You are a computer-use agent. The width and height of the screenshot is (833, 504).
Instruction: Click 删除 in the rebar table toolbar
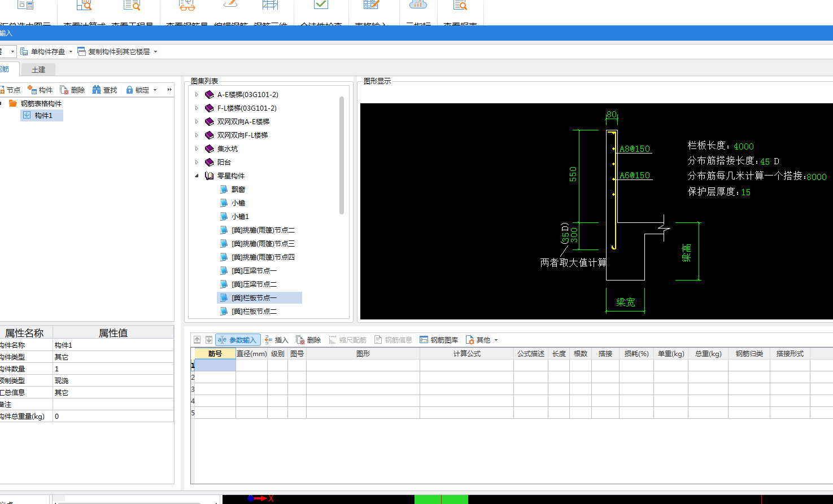(x=308, y=340)
